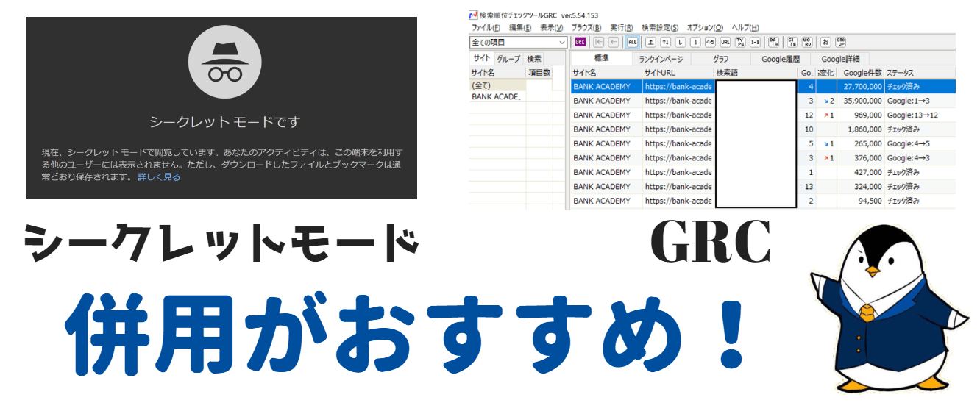Click the GROUP toolbar icon

[841, 42]
